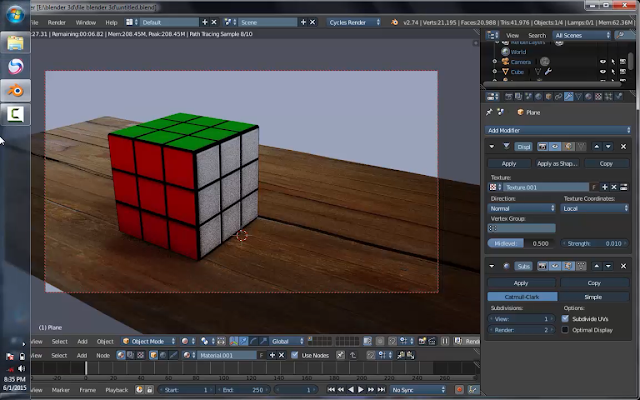Toggle Displace modifier render camera button
This screenshot has width=640, height=400.
click(542, 147)
